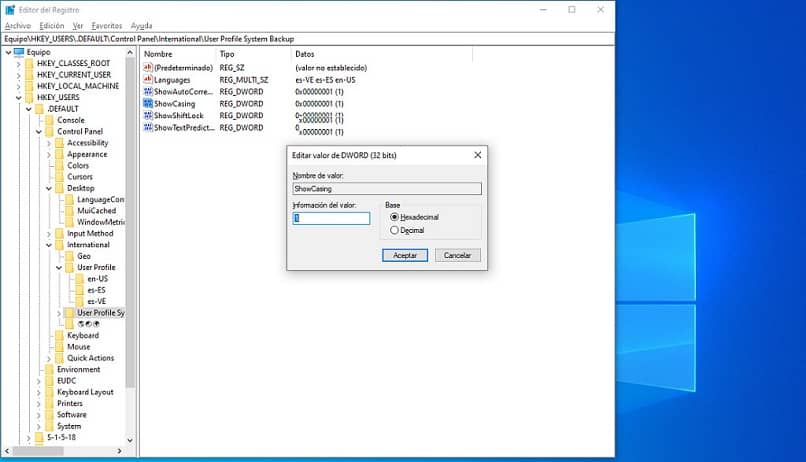This screenshot has width=806, height=462.
Task: Click the Keyboard folder icon in tree
Action: pyautogui.click(x=60, y=335)
